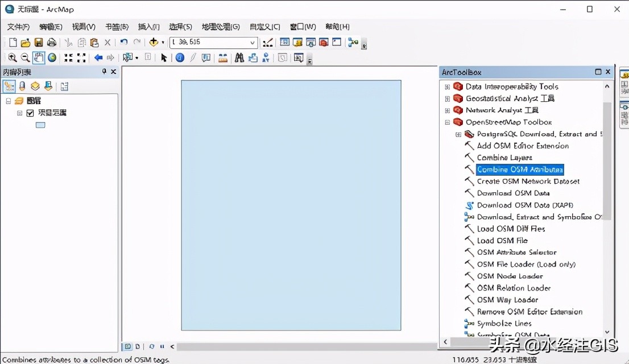629x364 pixels.
Task: Click the Go To XY icon
Action: [266, 58]
